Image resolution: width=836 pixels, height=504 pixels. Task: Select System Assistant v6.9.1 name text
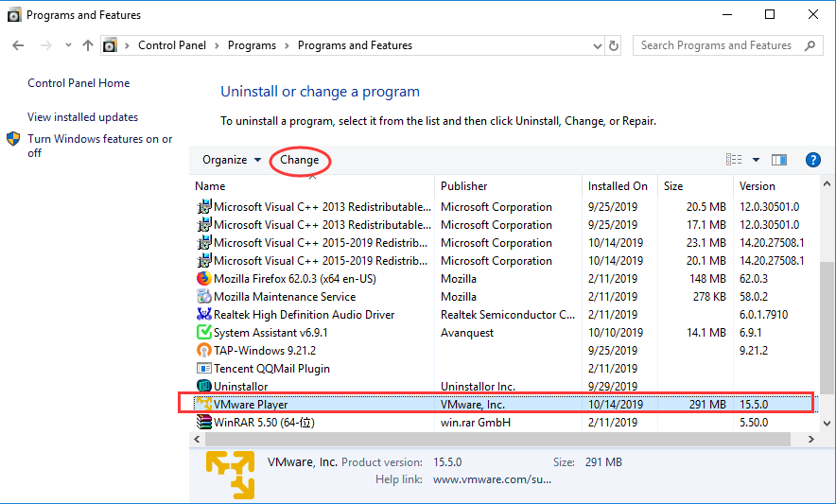click(270, 332)
